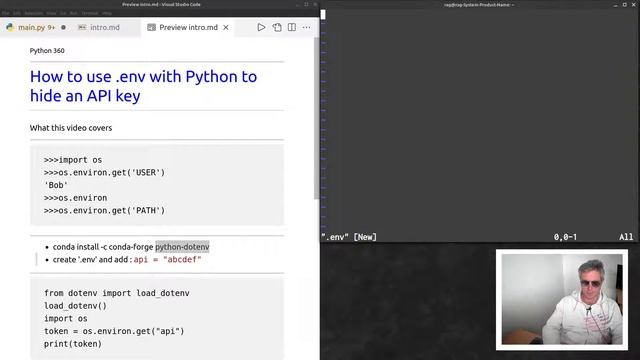The height and width of the screenshot is (360, 640).
Task: Click the os.environ.get('PATH') code line
Action: click(x=104, y=211)
